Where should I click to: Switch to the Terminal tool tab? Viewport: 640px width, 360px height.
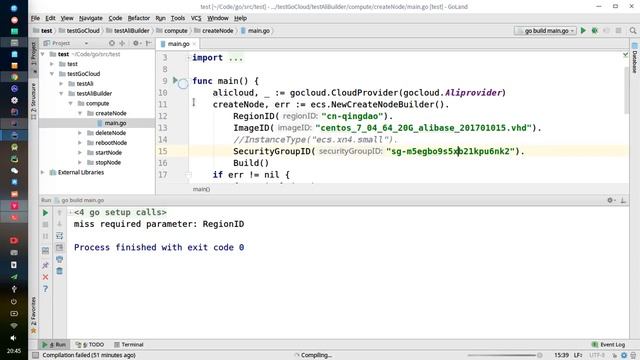coord(129,344)
